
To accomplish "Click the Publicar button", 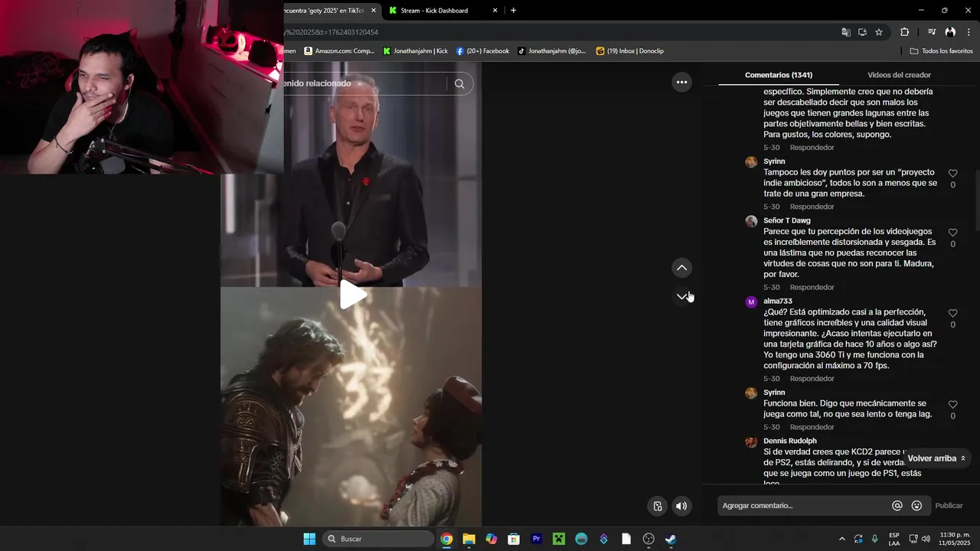I will pos(949,506).
